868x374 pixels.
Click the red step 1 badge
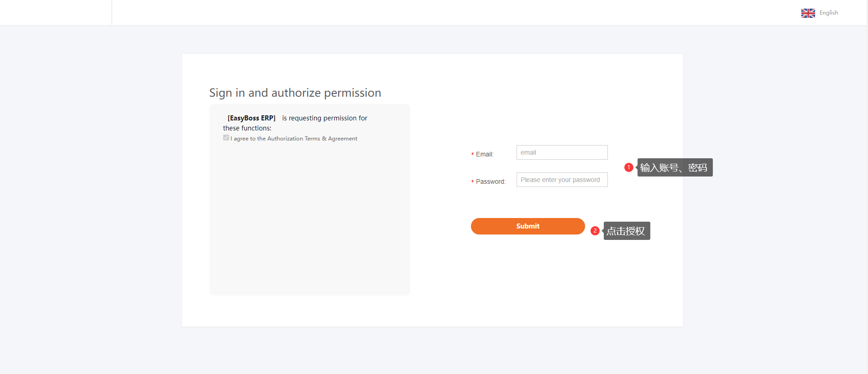click(628, 167)
